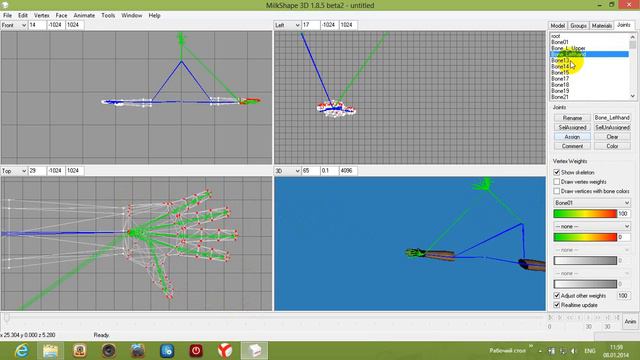
Task: Launch the red power-button app on taskbar
Action: tap(196, 351)
